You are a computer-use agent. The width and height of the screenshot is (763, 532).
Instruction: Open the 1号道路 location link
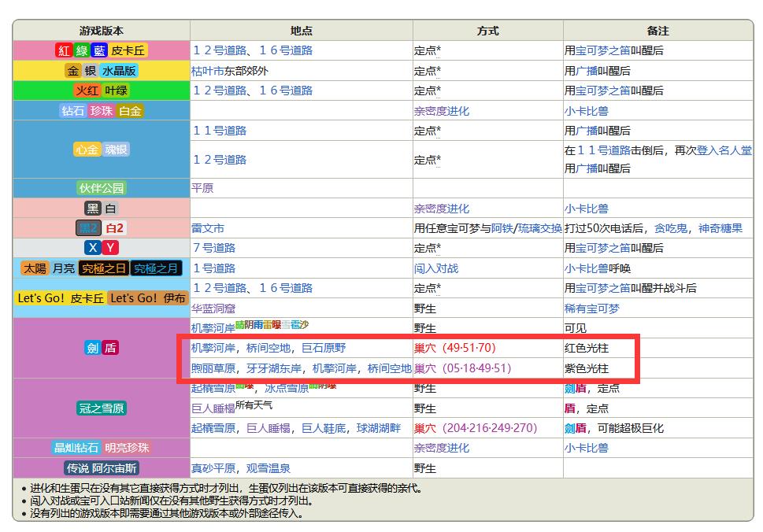pyautogui.click(x=214, y=268)
